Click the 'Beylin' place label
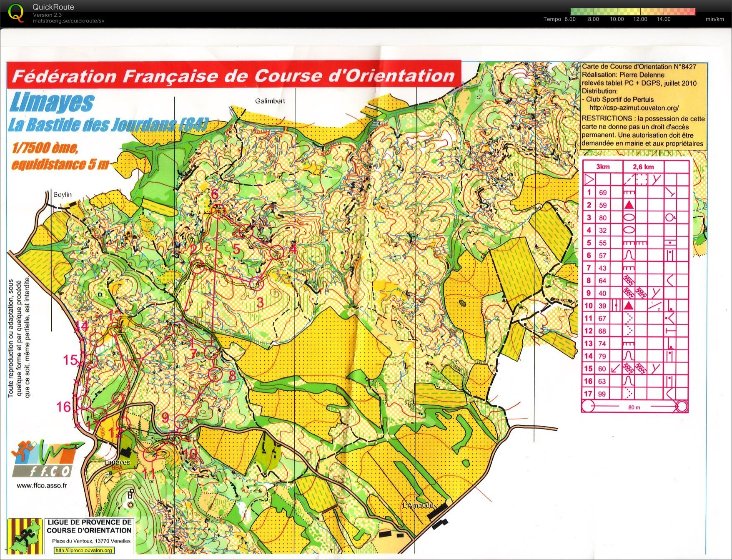This screenshot has height=560, width=732. click(62, 194)
